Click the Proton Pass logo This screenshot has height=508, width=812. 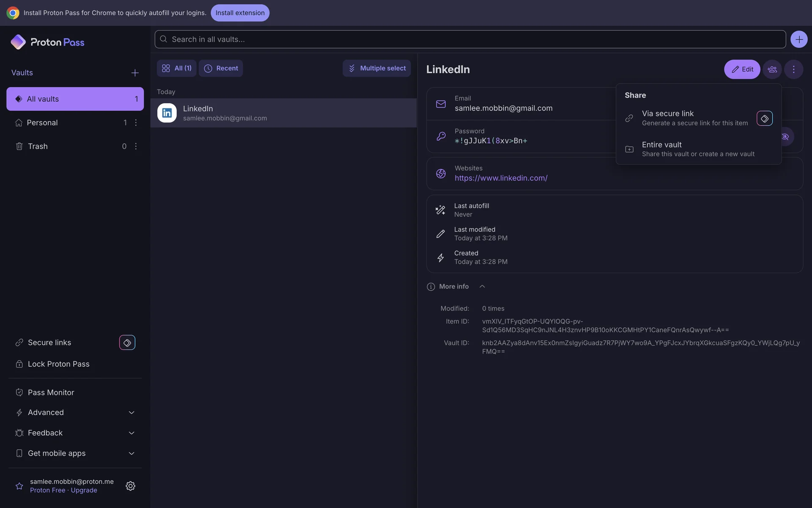[47, 42]
